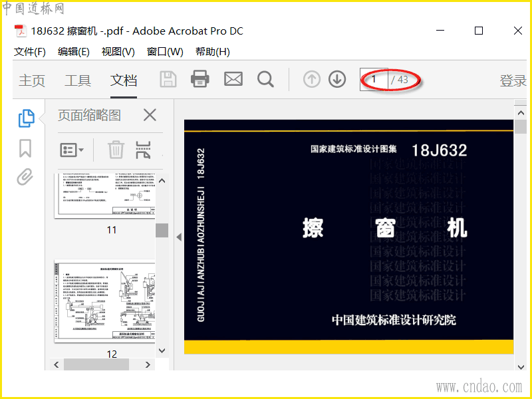
Task: Collapse the navigation pane triangle
Action: [x=179, y=237]
